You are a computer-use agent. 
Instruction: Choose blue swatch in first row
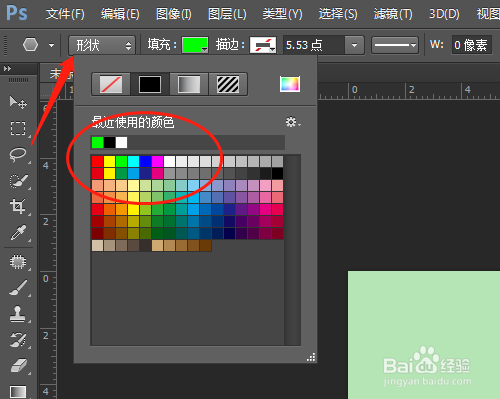pyautogui.click(x=146, y=162)
